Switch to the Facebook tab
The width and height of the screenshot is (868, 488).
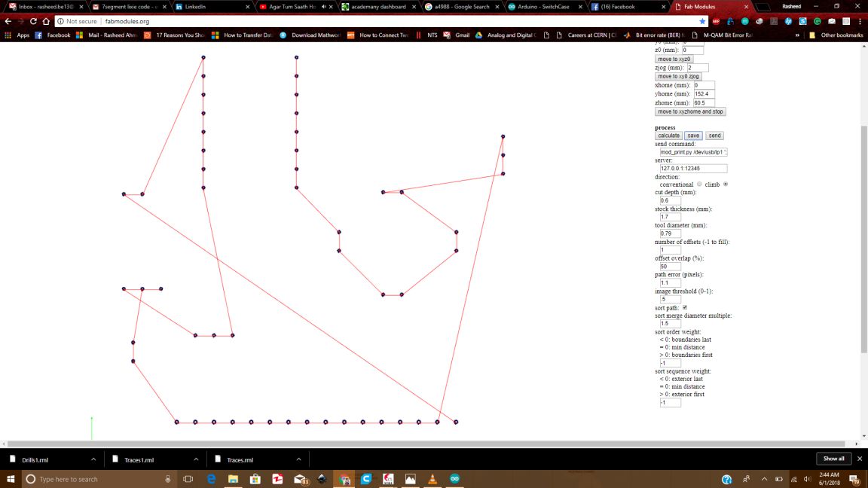[x=628, y=7]
